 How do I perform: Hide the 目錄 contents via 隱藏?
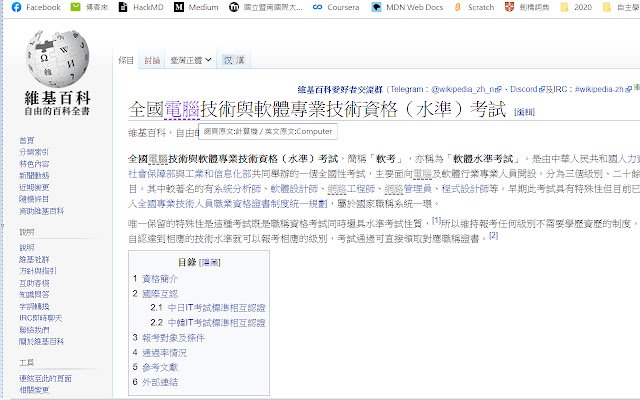pyautogui.click(x=211, y=262)
